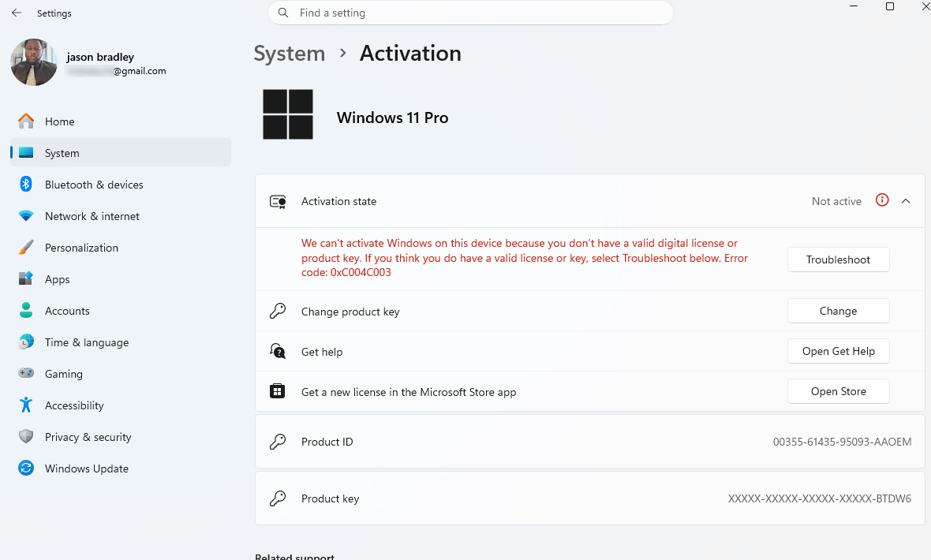931x560 pixels.
Task: Open jason bradley profile picture
Action: coord(34,62)
